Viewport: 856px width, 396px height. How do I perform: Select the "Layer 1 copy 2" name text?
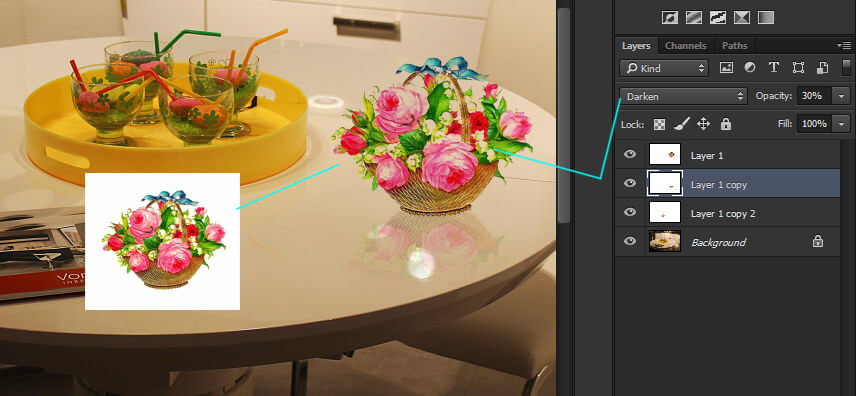click(x=723, y=214)
